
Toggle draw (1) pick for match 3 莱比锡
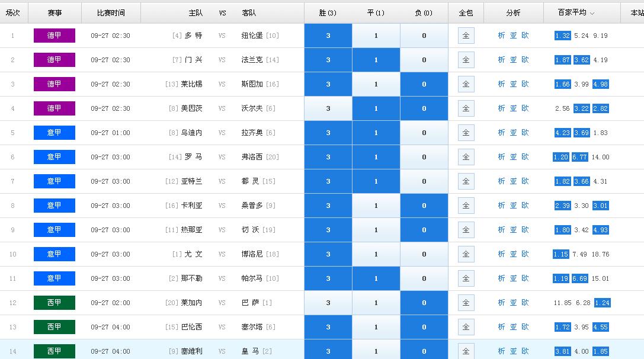(376, 84)
